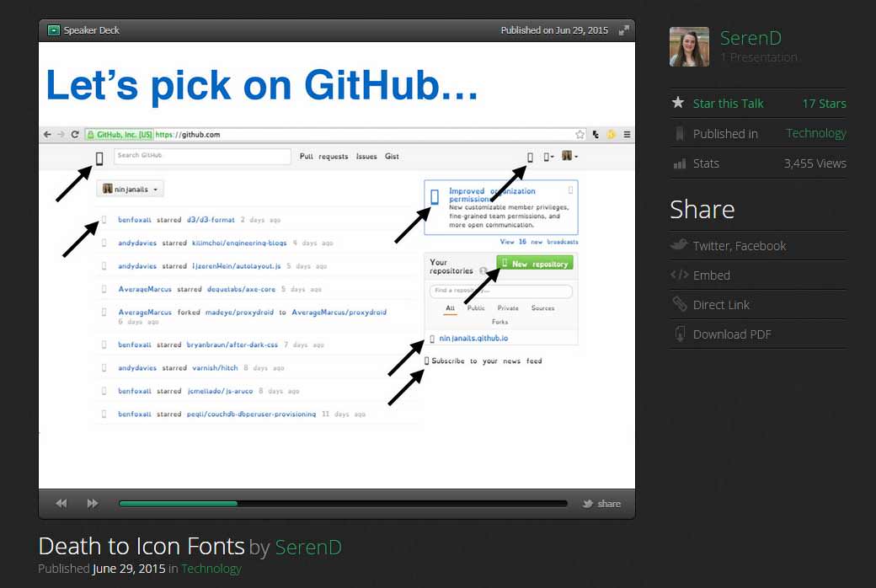Screen dimensions: 876x588
Task: Click the Direct Link chain icon
Action: 679,304
